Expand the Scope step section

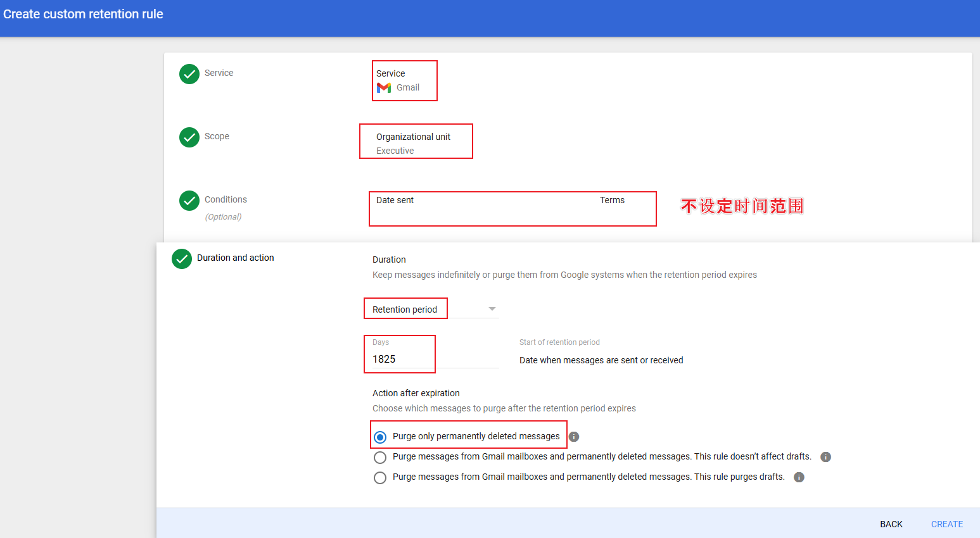tap(217, 137)
